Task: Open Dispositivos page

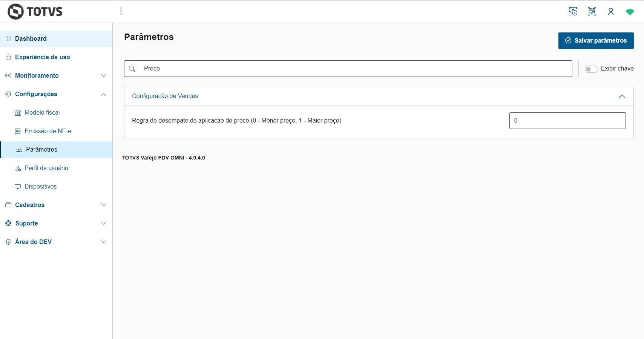Action: click(x=56, y=186)
